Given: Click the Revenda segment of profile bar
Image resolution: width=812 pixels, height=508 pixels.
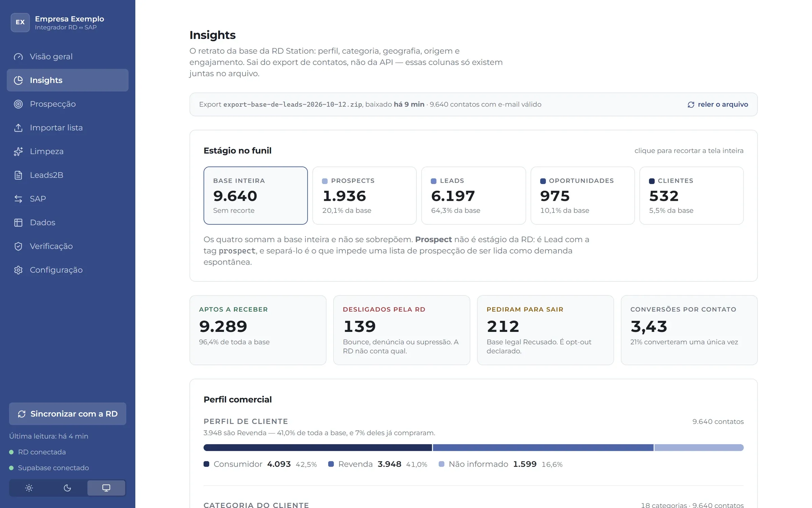Looking at the screenshot, I should [543, 448].
